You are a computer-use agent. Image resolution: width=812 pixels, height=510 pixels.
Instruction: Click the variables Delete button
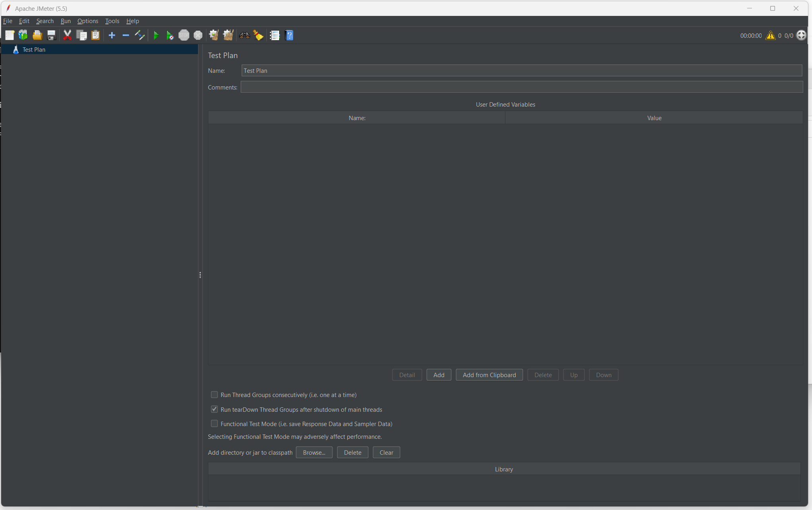[543, 375]
